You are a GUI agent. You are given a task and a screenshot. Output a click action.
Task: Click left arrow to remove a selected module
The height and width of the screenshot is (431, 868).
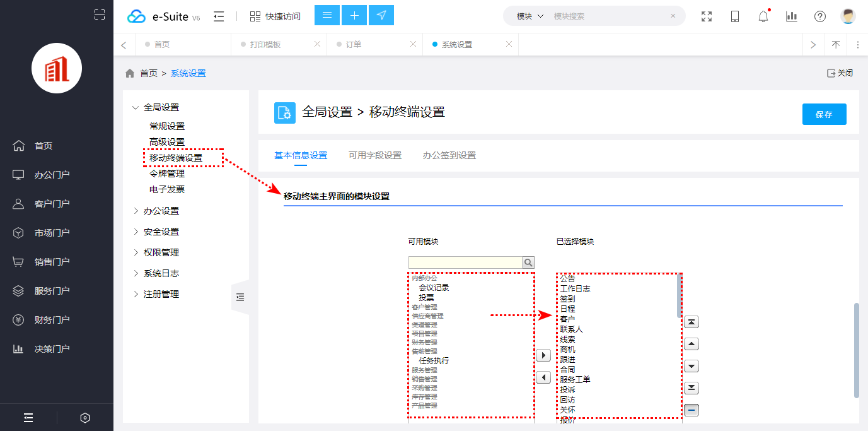(x=543, y=377)
